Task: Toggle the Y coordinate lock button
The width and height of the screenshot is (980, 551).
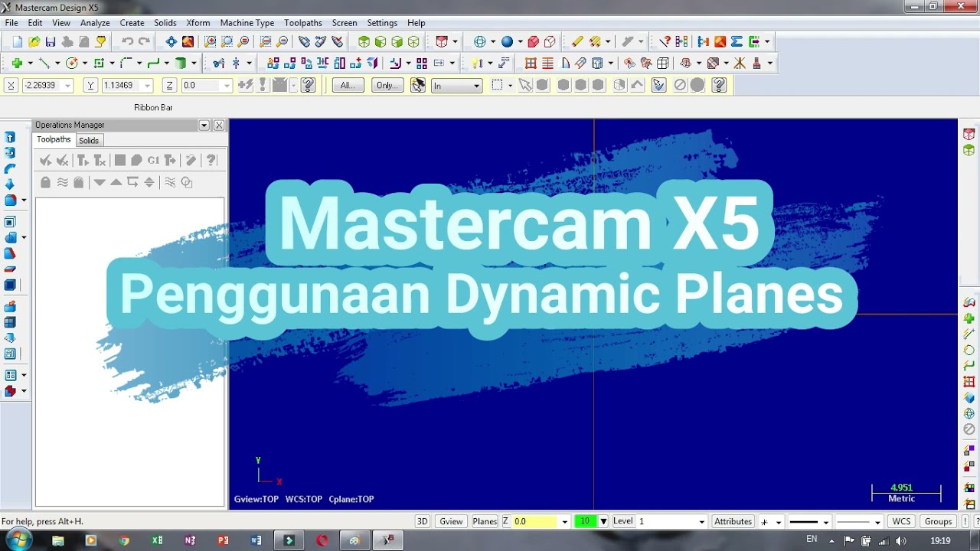Action: [x=90, y=85]
